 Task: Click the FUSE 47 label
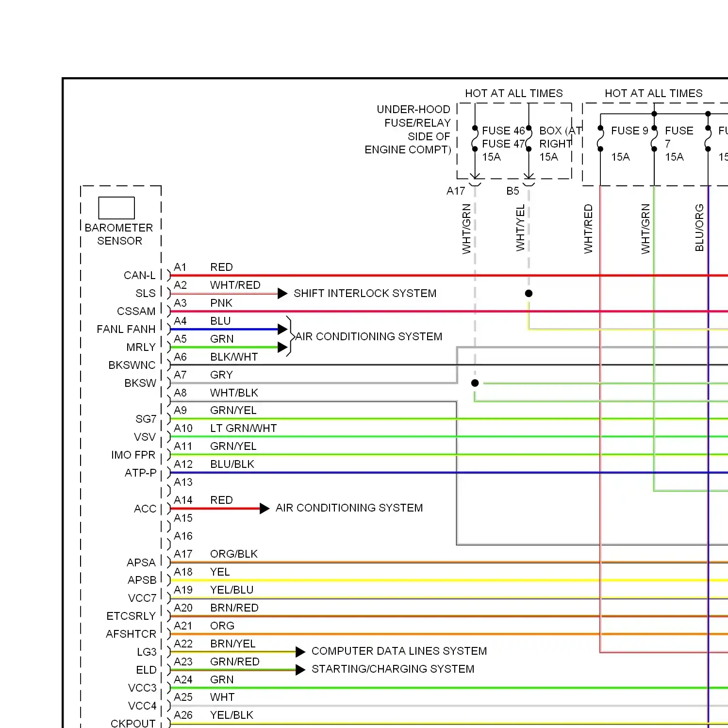point(503,144)
